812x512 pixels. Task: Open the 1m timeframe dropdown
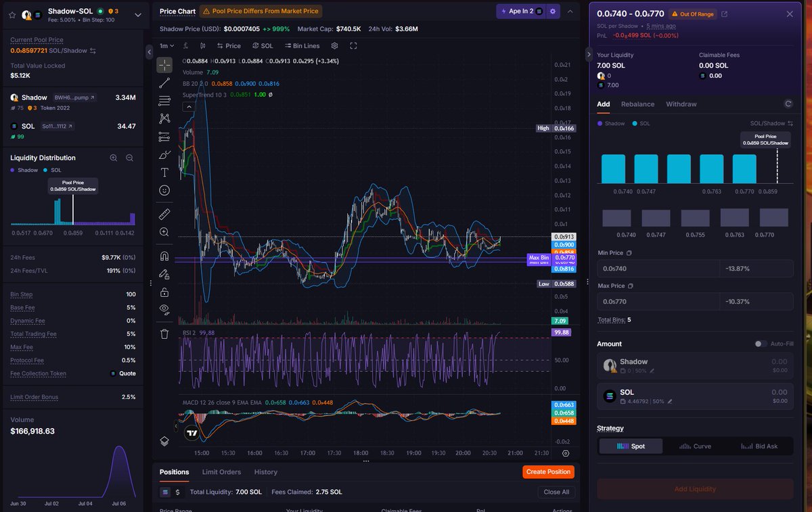coord(167,46)
